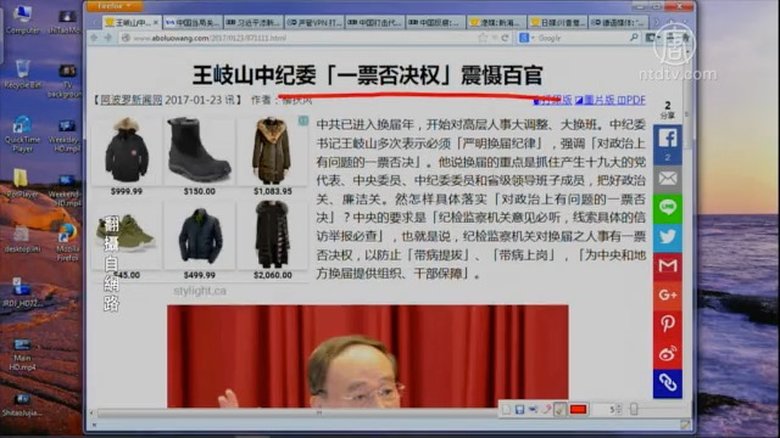Pin article using Pinterest icon
780x438 pixels.
(x=667, y=323)
